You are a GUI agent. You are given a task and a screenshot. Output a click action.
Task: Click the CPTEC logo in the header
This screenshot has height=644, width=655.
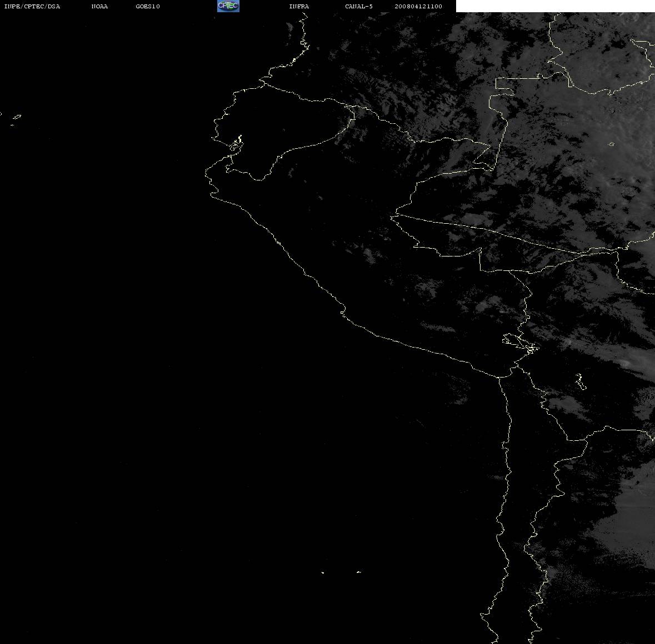228,6
